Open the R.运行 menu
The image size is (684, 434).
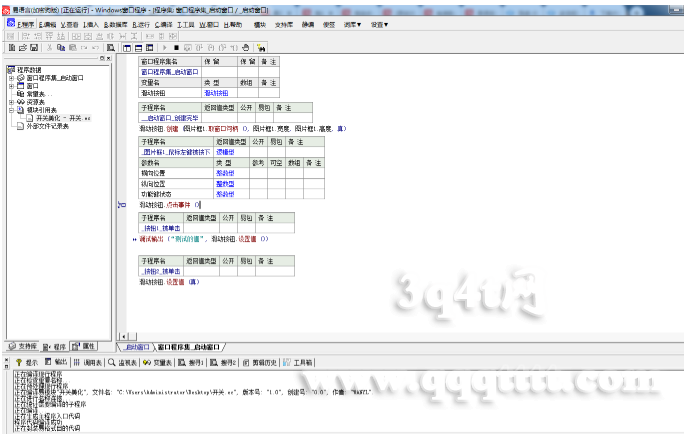[x=141, y=25]
